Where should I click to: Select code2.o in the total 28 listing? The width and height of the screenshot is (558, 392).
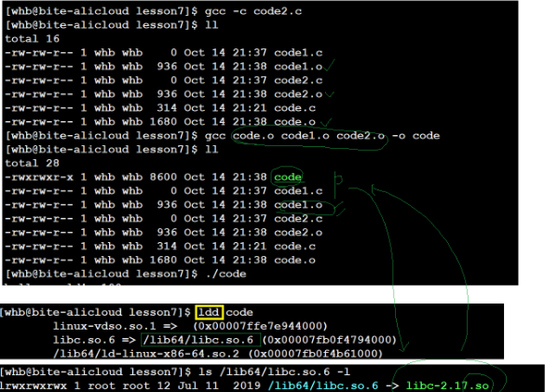point(298,233)
